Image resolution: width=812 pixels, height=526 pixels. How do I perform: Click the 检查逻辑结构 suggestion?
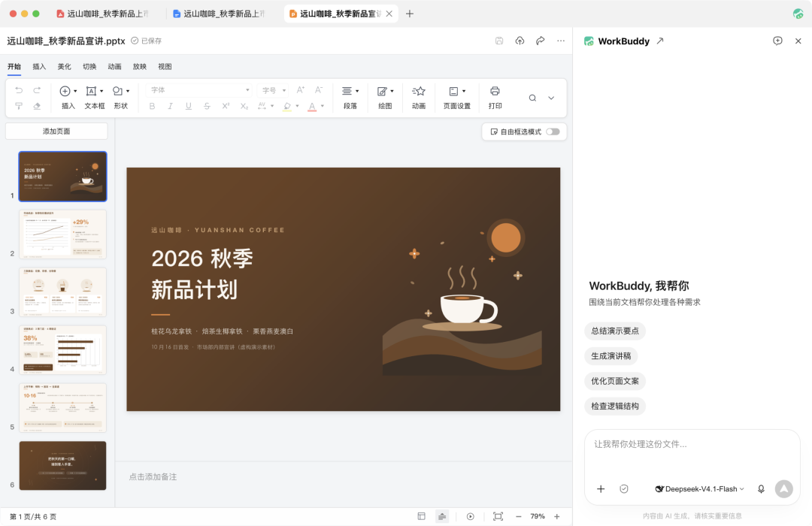click(x=615, y=406)
